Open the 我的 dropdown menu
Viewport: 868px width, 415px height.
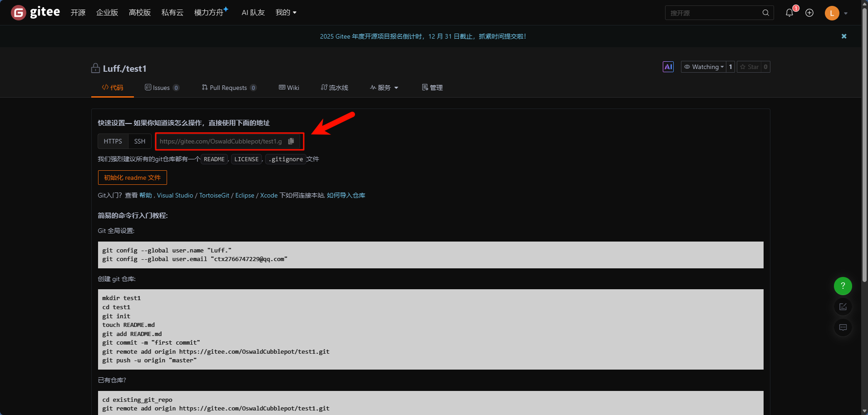(286, 13)
